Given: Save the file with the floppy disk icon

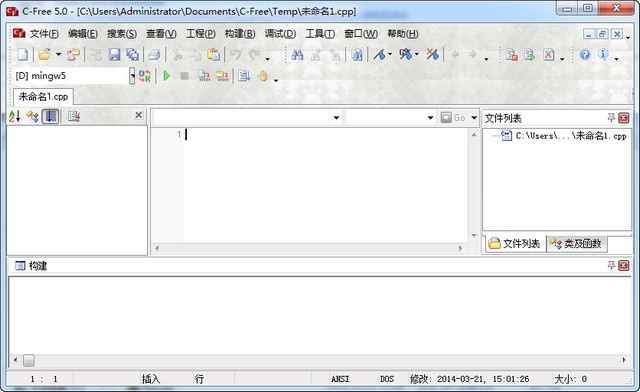Looking at the screenshot, I should click(x=114, y=54).
